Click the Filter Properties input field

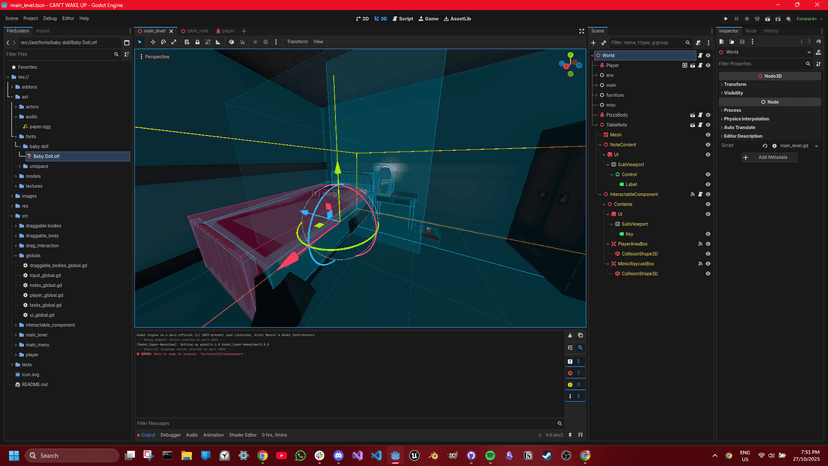click(762, 64)
